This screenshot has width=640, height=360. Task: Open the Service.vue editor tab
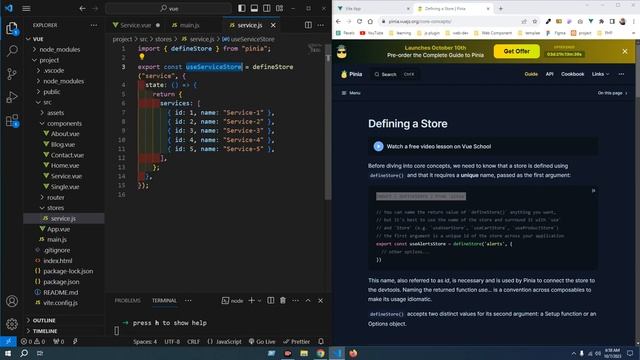(x=136, y=25)
